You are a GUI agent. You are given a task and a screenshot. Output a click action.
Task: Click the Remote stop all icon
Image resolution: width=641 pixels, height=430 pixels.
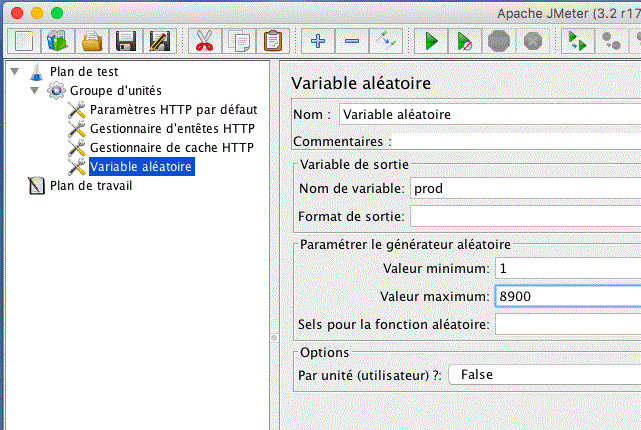(x=611, y=41)
